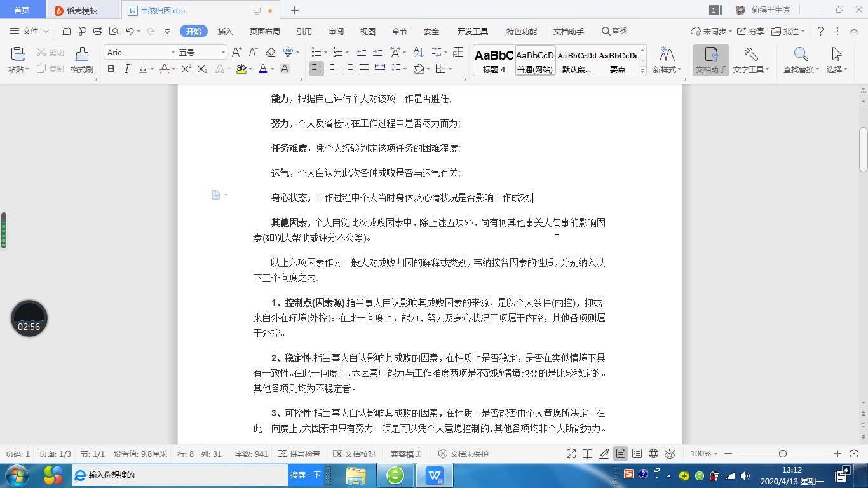
Task: Clear formatting with eraser icon
Action: click(x=270, y=52)
